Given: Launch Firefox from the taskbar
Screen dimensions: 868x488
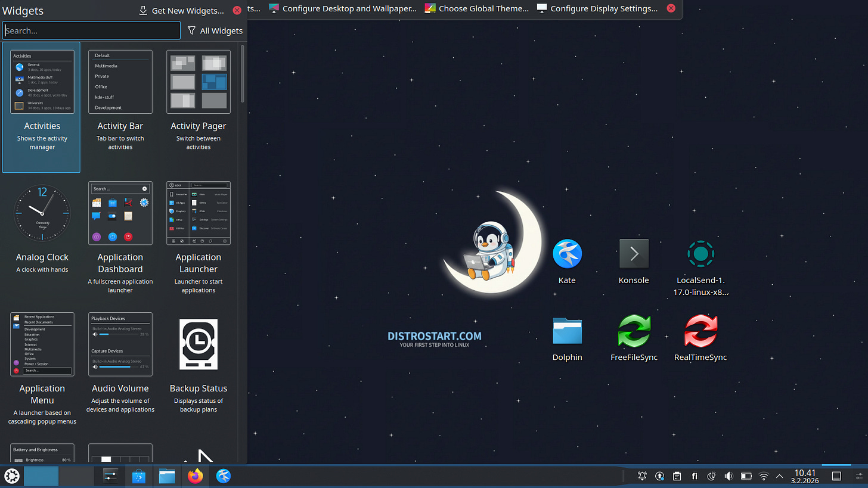Looking at the screenshot, I should click(x=195, y=476).
